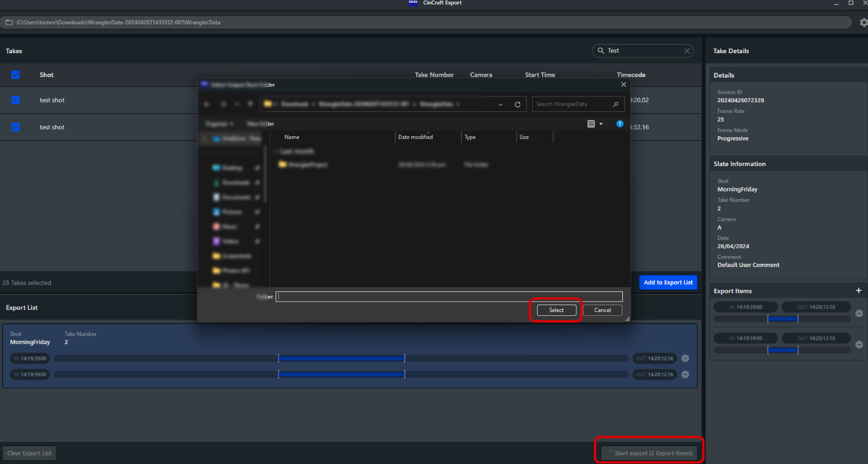Add an export item with the plus icon
The image size is (868, 464).
coord(859,290)
